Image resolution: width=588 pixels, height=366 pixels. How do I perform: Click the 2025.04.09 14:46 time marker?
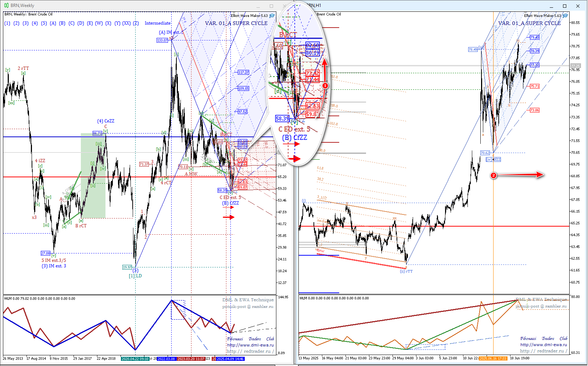(229, 359)
